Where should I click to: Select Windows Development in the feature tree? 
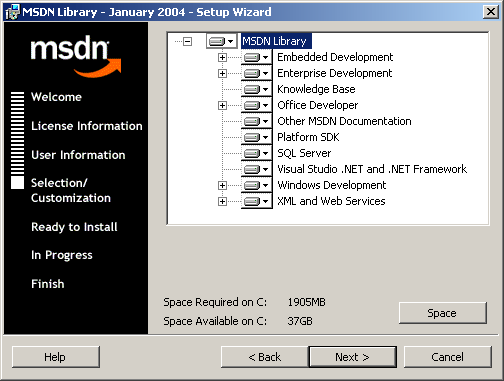[x=332, y=185]
